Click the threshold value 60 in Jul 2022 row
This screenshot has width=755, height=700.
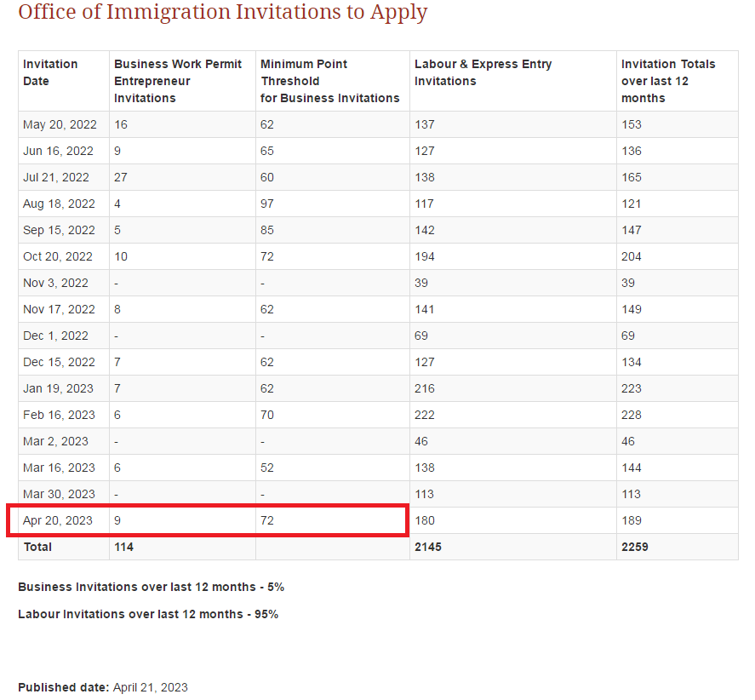267,177
